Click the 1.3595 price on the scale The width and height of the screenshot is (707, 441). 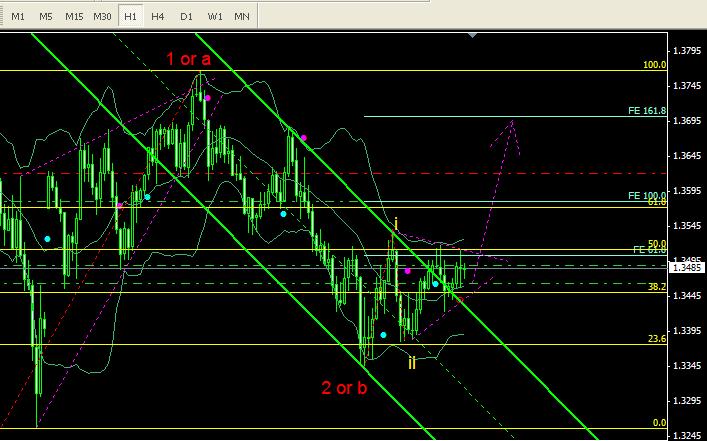pos(687,191)
